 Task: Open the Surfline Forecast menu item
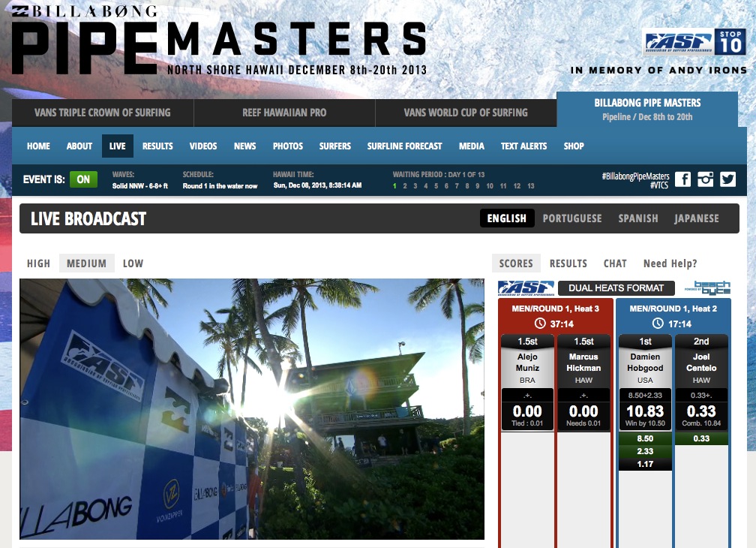(x=404, y=146)
